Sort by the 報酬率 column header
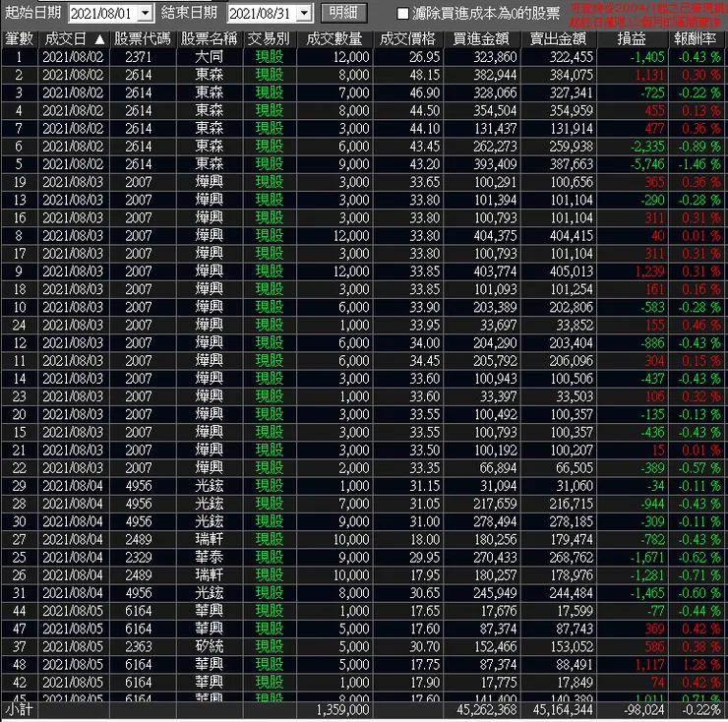Image resolution: width=728 pixels, height=722 pixels. (x=696, y=39)
